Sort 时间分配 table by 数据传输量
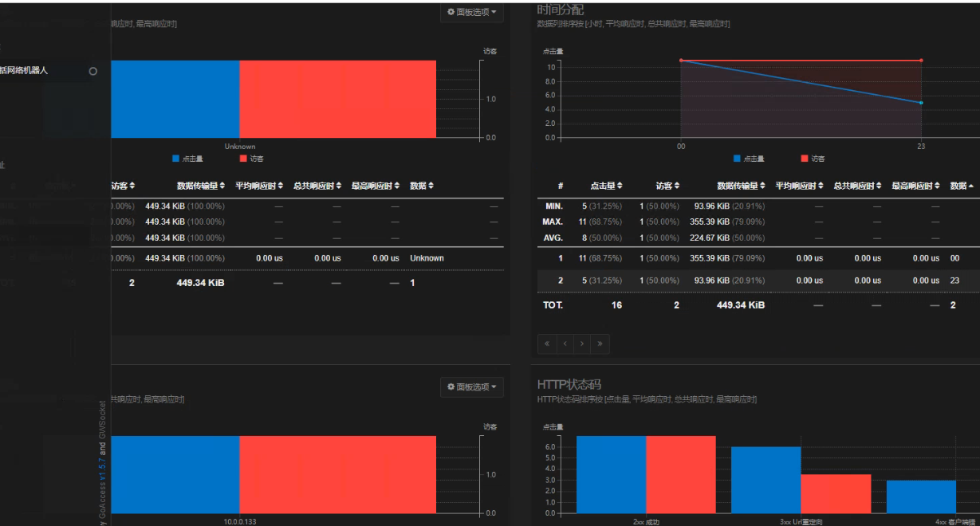980x526 pixels. (x=741, y=186)
